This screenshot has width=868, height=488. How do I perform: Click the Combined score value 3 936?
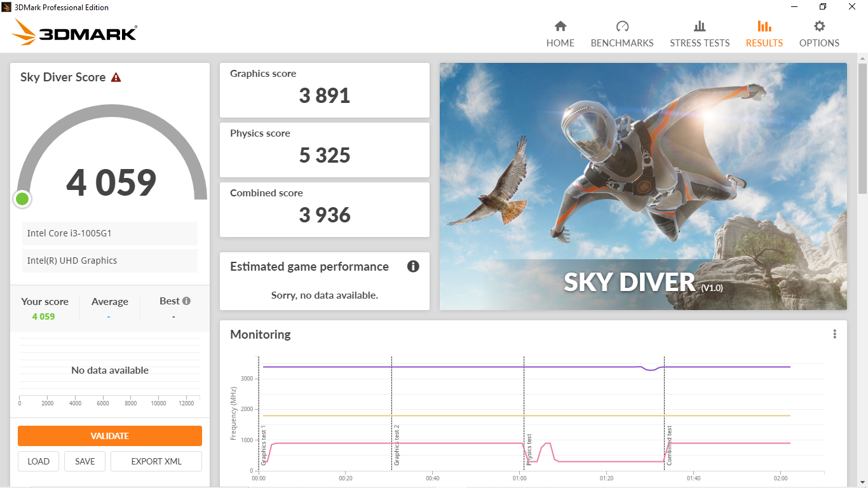(x=325, y=215)
